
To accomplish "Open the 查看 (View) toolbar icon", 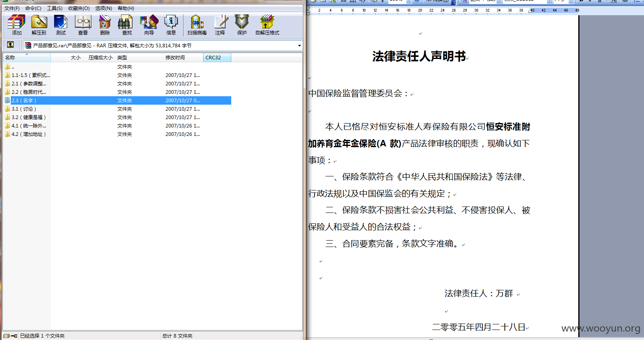I will coord(83,24).
